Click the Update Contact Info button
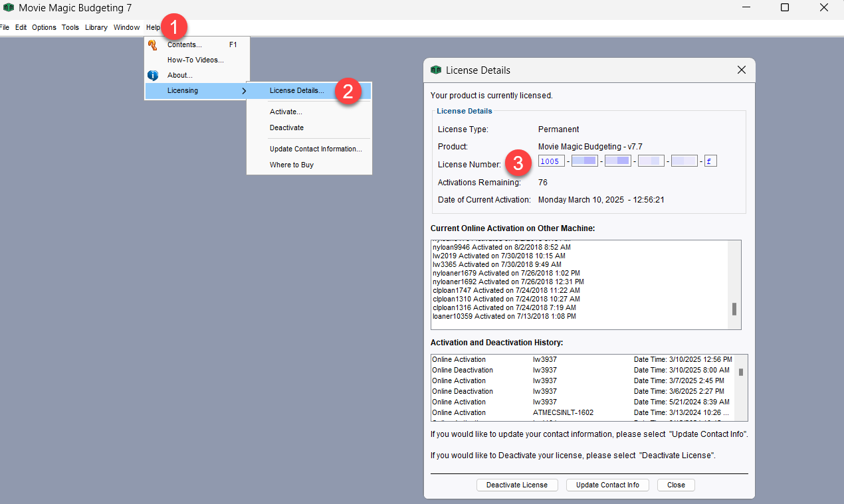The image size is (844, 504). pos(607,485)
